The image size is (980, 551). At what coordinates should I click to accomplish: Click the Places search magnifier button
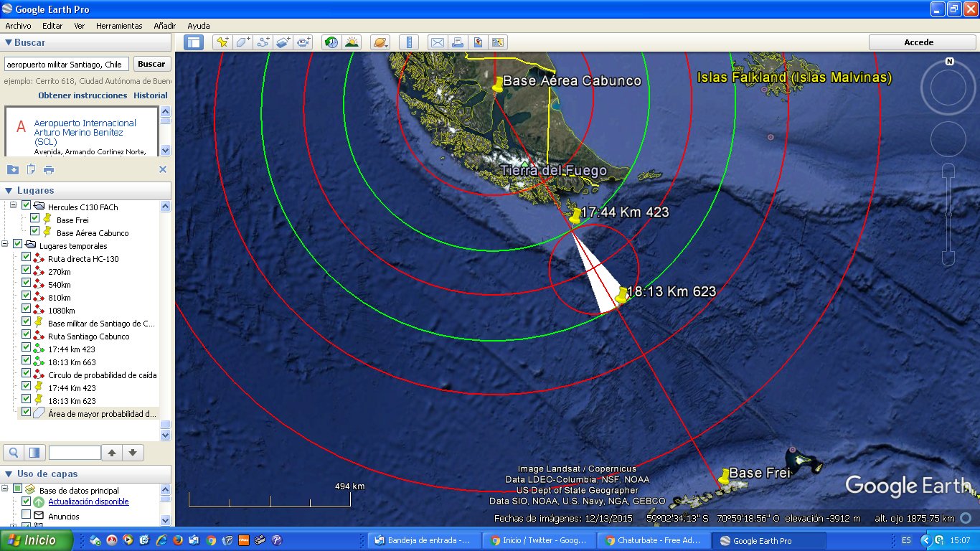(x=14, y=453)
